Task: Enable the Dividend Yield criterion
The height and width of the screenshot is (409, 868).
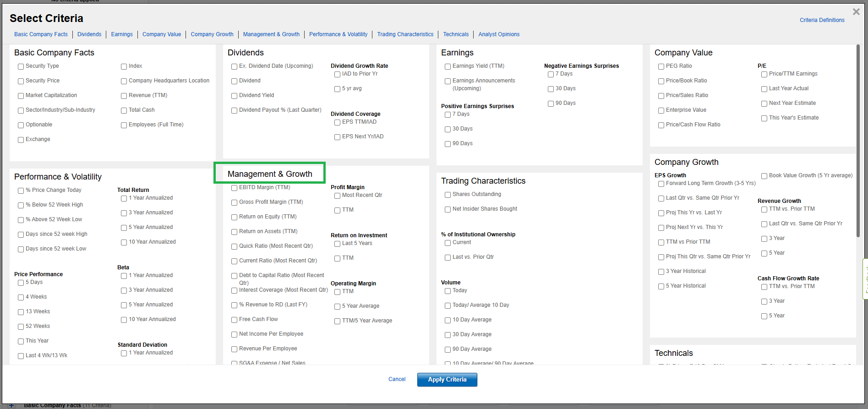Action: (235, 96)
